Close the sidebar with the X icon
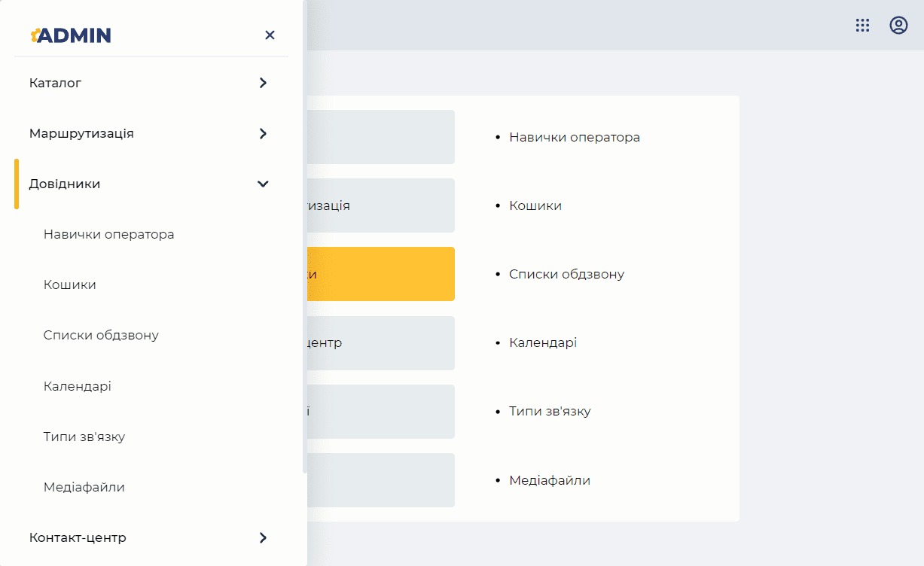This screenshot has height=566, width=924. pyautogui.click(x=270, y=35)
